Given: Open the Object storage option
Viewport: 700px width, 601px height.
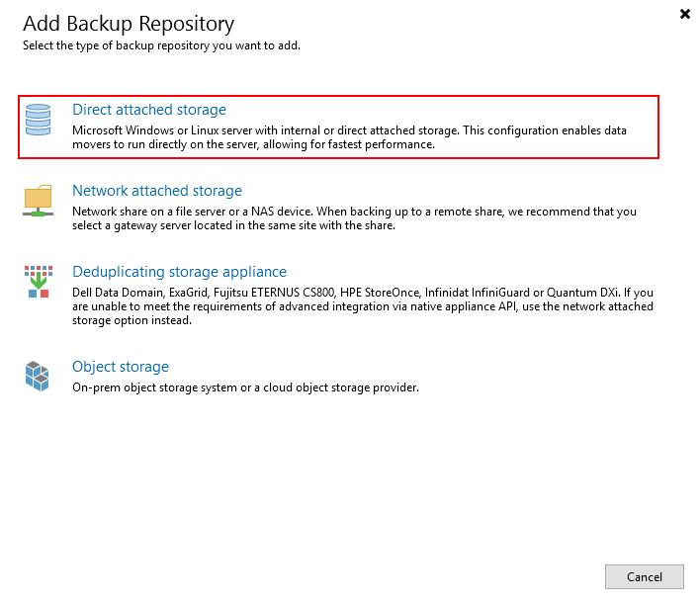Looking at the screenshot, I should tap(121, 367).
